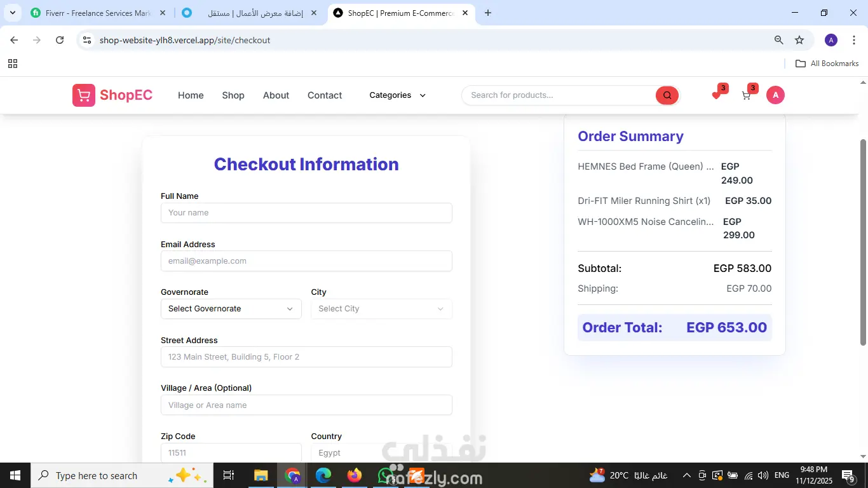The height and width of the screenshot is (488, 868).
Task: Click the Email Address input field
Action: click(x=306, y=261)
